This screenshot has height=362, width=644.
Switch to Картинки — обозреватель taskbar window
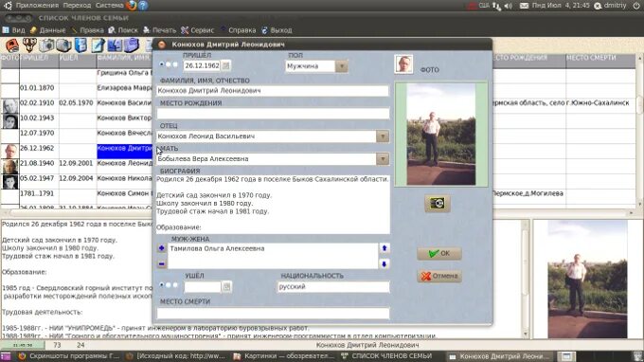click(284, 356)
